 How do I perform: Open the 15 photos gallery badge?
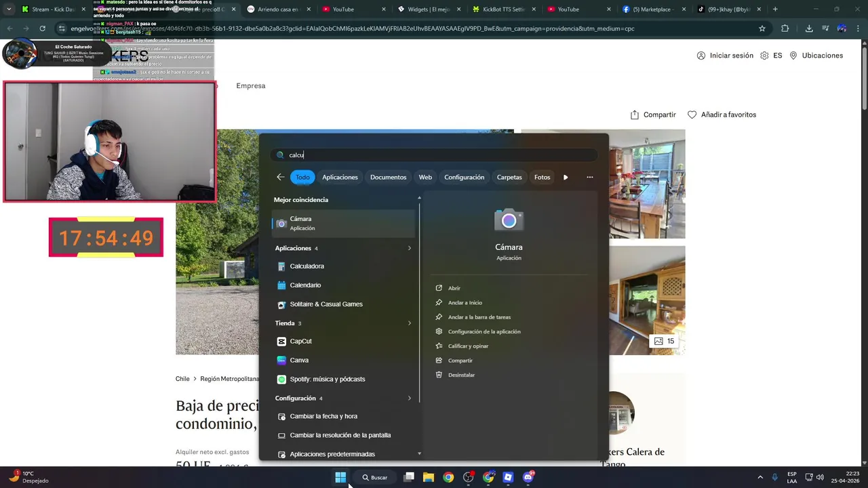(x=664, y=341)
